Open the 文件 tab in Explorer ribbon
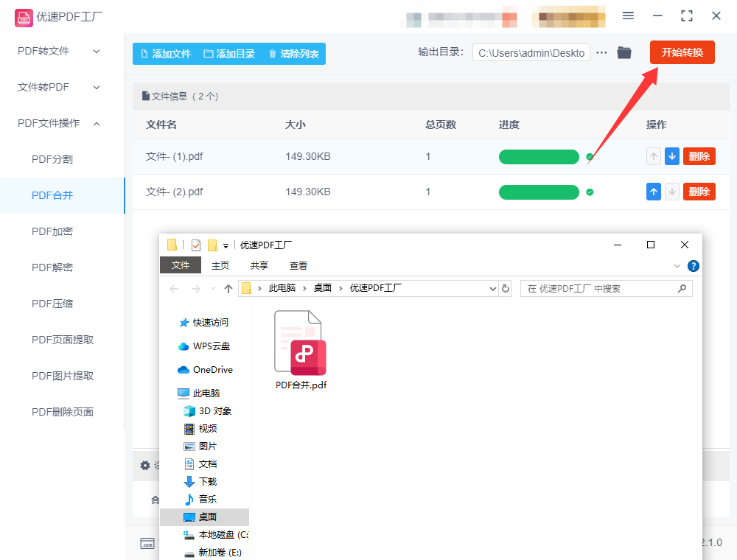Image resolution: width=737 pixels, height=560 pixels. click(181, 265)
